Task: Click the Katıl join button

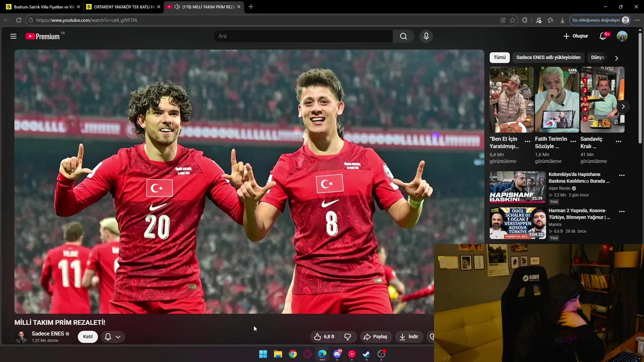Action: [x=88, y=337]
